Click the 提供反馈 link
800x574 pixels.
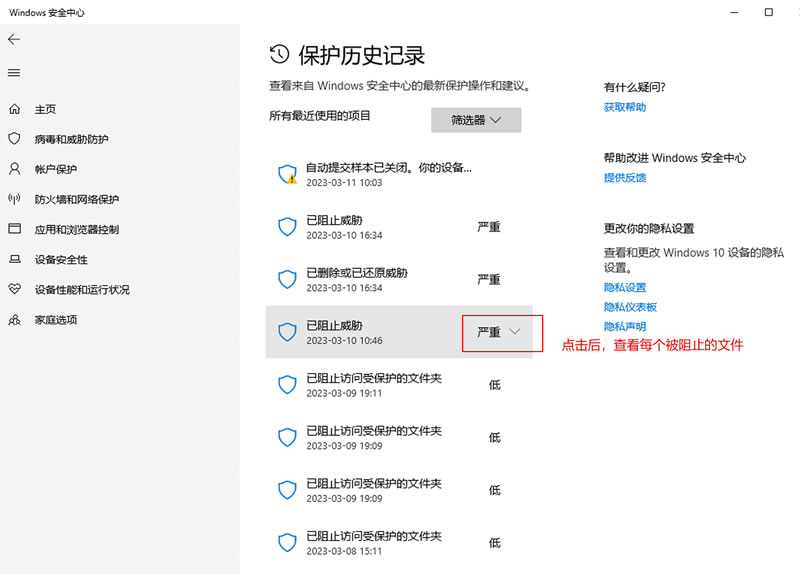coord(625,177)
